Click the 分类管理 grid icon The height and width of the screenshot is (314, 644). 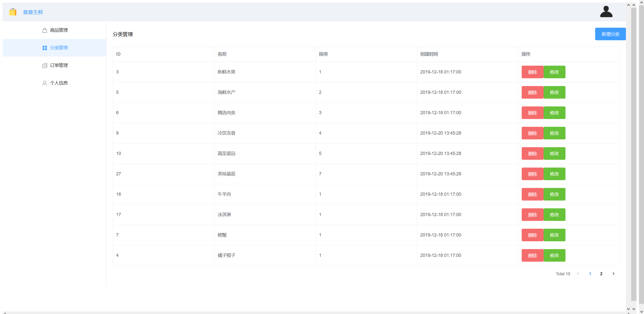[45, 48]
